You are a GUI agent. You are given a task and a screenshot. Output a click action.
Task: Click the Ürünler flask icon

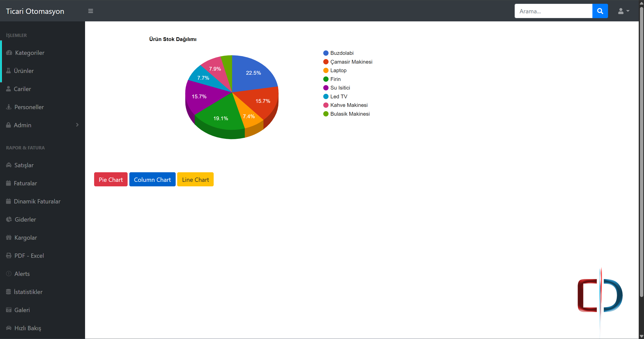pyautogui.click(x=9, y=71)
